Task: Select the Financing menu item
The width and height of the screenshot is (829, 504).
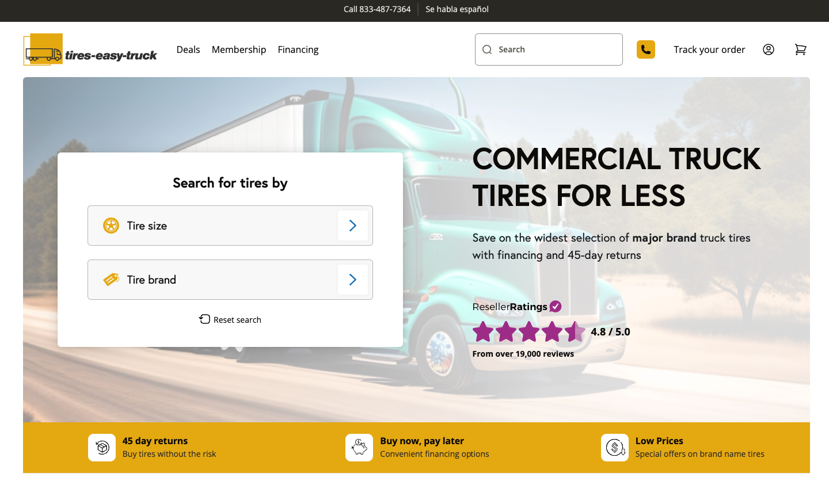Action: tap(298, 49)
